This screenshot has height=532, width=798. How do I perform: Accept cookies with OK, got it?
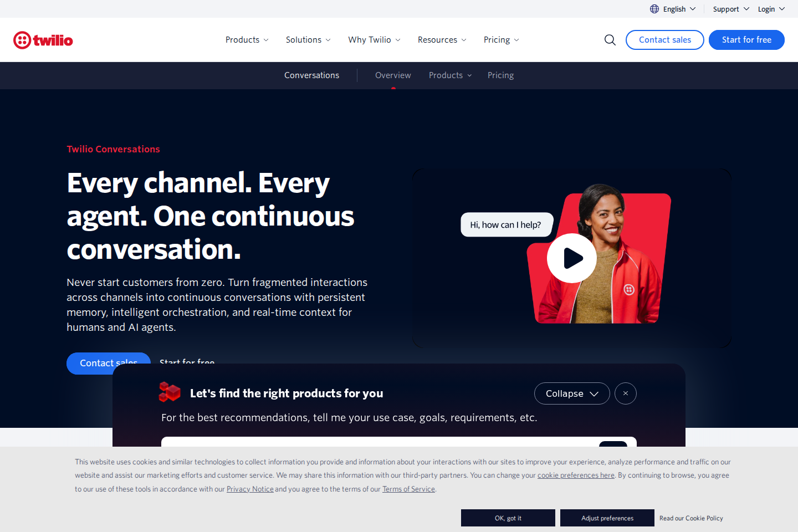pyautogui.click(x=508, y=518)
